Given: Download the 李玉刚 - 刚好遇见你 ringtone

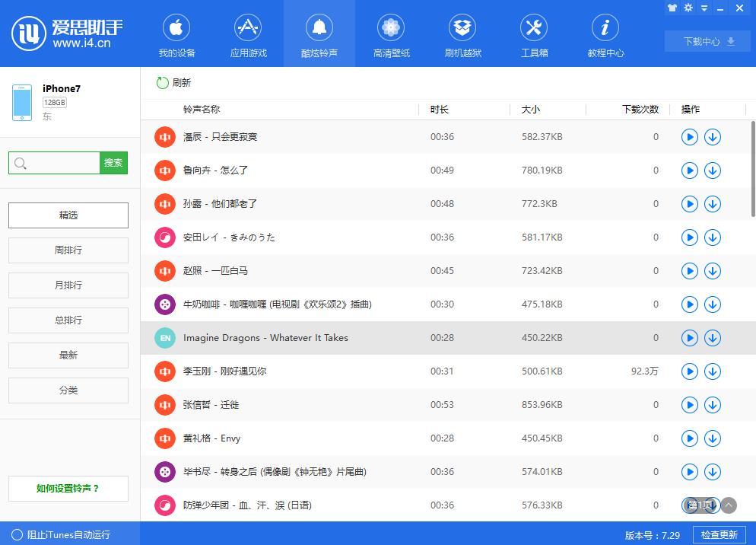Looking at the screenshot, I should tap(713, 371).
